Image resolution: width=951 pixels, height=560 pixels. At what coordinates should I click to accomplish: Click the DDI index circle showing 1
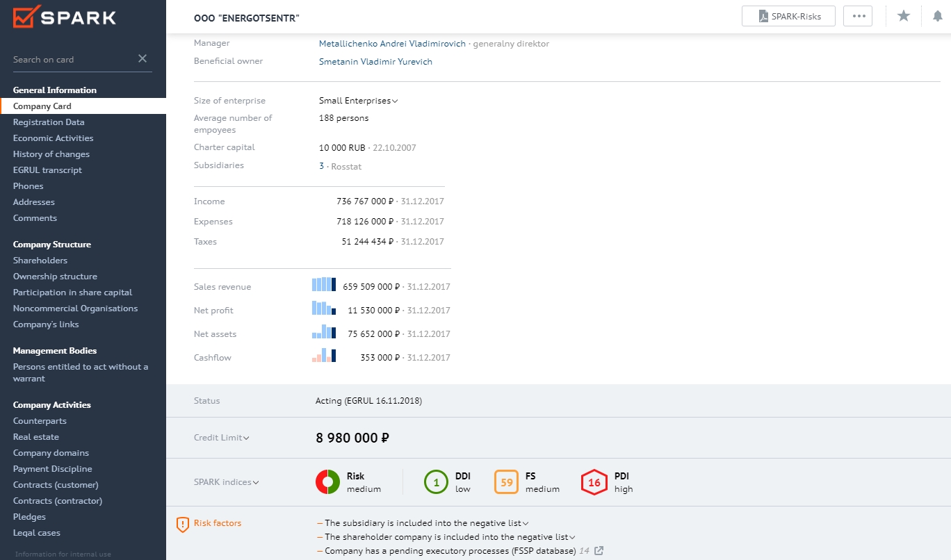pyautogui.click(x=436, y=482)
